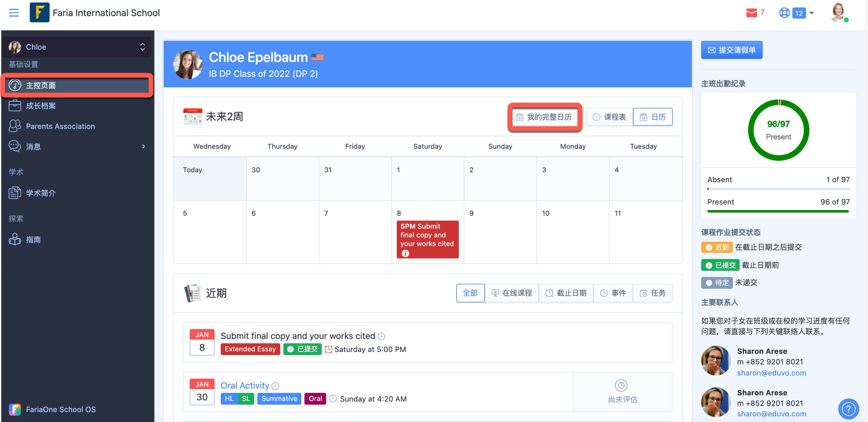Filter upcoming by 在线课程

[511, 293]
